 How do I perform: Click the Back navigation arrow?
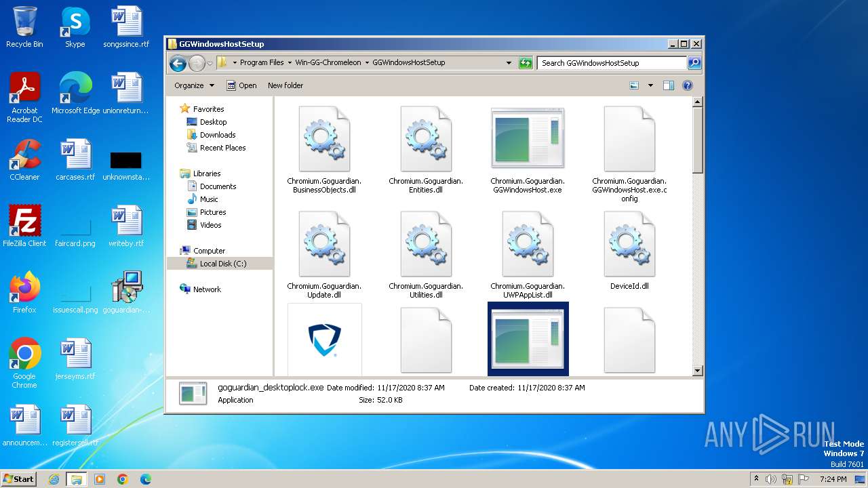[x=178, y=63]
